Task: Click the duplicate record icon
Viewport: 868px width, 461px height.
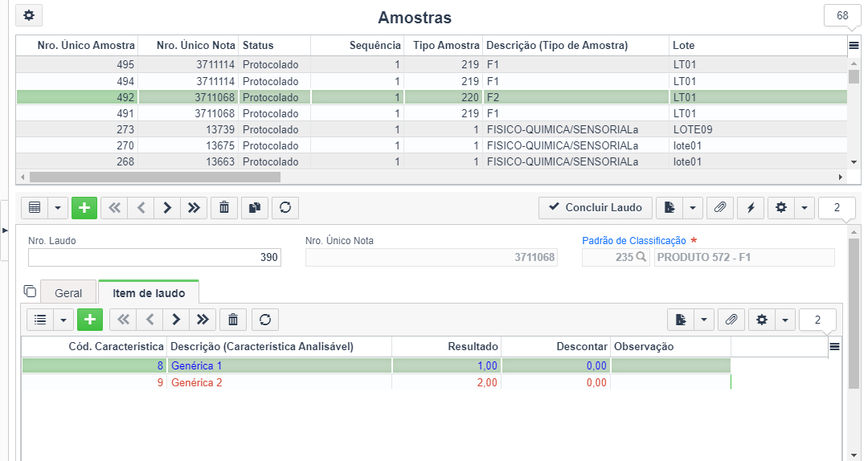Action: [255, 207]
